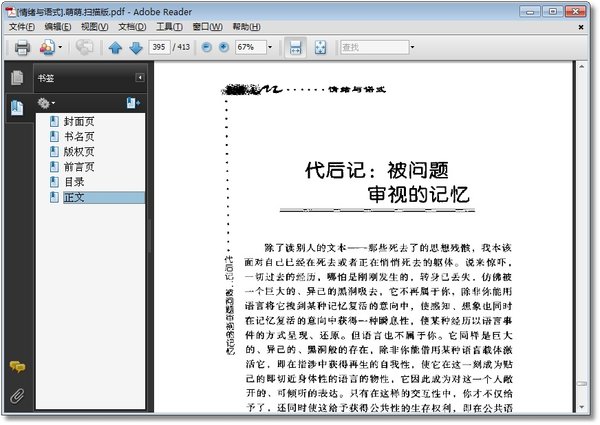This screenshot has width=600, height=425.
Task: Click the vertical scrollbar up arrow
Action: point(582,67)
